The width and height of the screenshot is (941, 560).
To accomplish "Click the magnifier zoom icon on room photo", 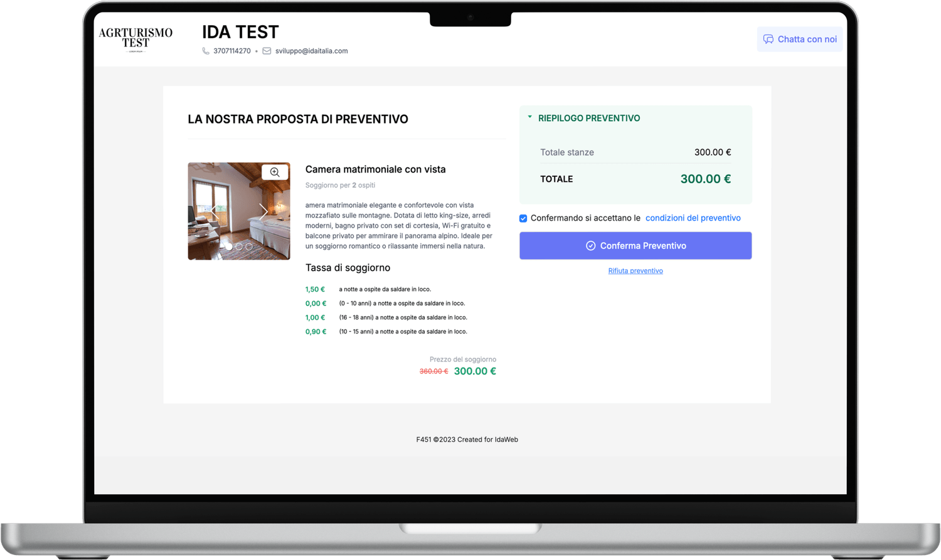I will point(275,172).
